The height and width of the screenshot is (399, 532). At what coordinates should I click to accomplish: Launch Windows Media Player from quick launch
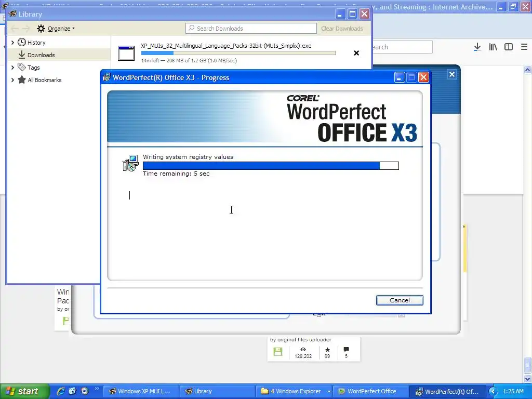click(x=85, y=391)
